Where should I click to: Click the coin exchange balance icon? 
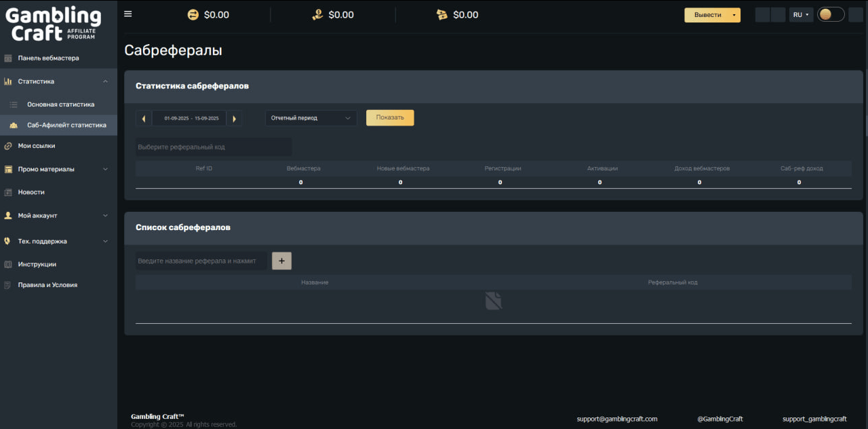193,15
